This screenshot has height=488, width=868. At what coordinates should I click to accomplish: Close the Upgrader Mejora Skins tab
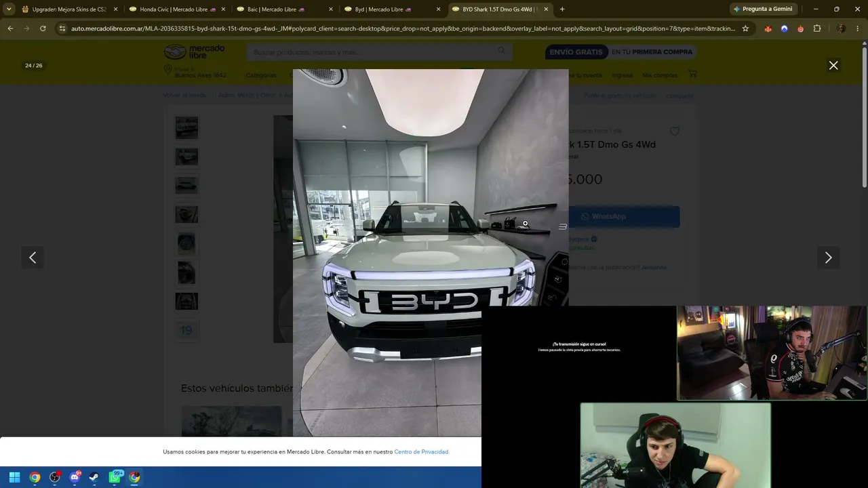[x=115, y=9]
